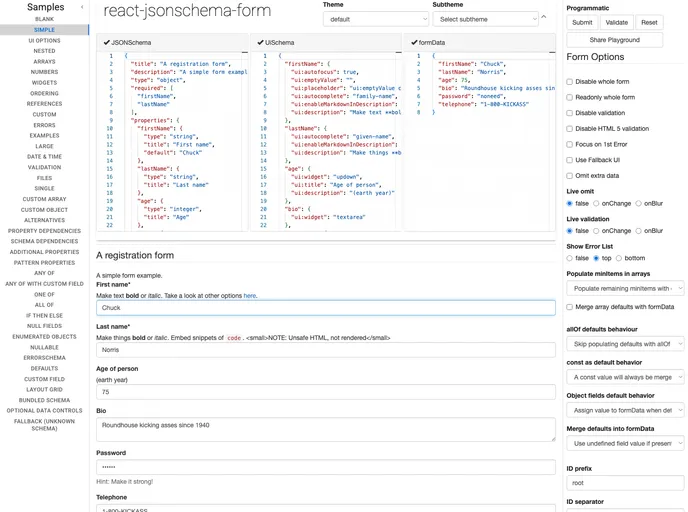Click the Bio textarea

[326, 430]
